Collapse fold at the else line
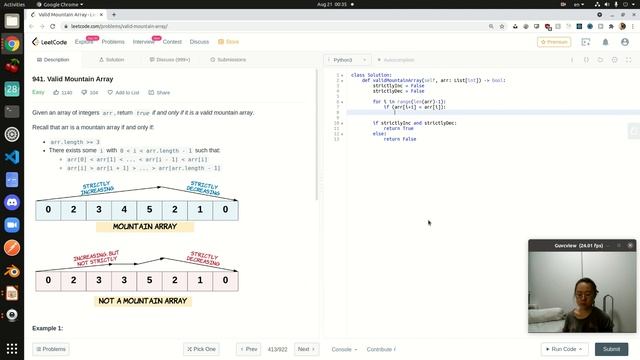Image resolution: width=640 pixels, height=360 pixels. 342,134
